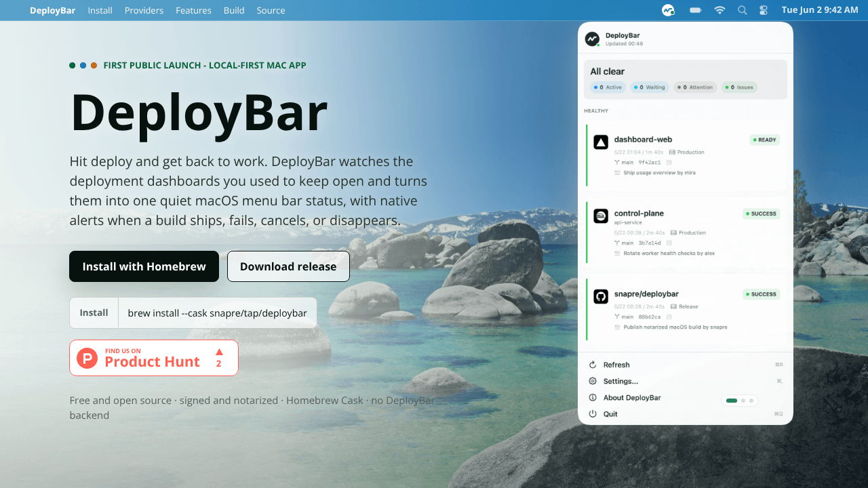Select About DeployBar menu entry
This screenshot has width=868, height=488.
pos(686,398)
